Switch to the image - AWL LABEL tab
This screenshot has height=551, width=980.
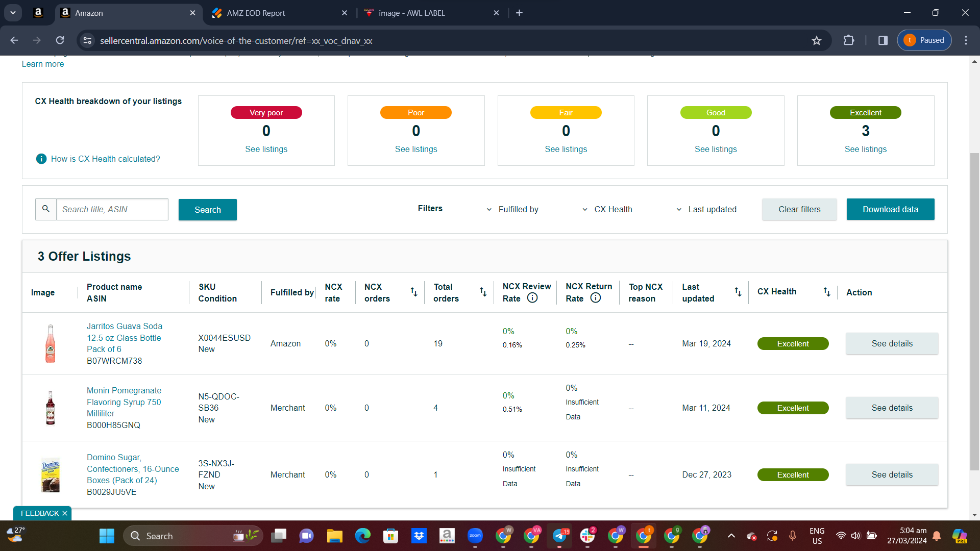pos(431,13)
